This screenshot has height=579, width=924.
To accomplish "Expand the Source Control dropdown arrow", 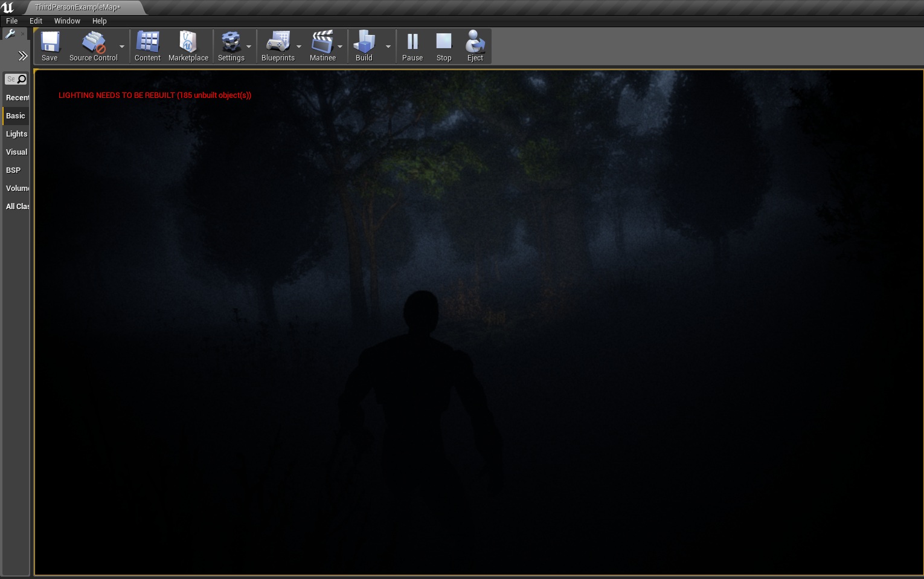I will coord(122,47).
